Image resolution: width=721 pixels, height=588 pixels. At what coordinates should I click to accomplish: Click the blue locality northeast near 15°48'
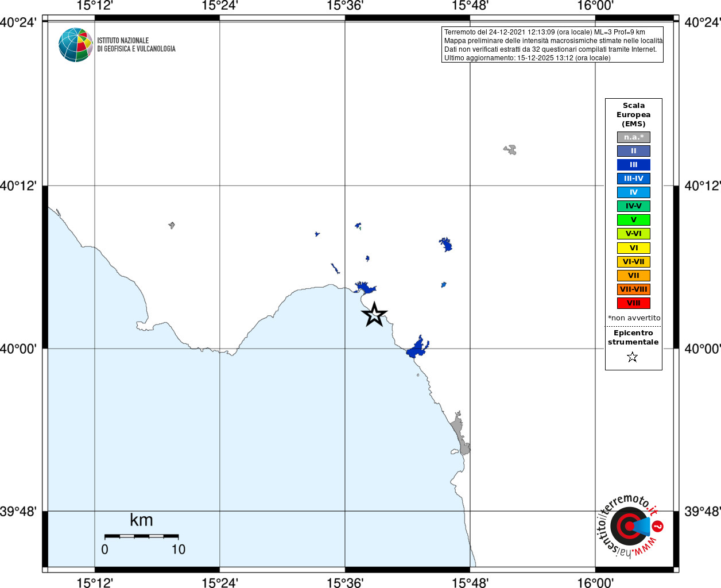[x=445, y=245]
